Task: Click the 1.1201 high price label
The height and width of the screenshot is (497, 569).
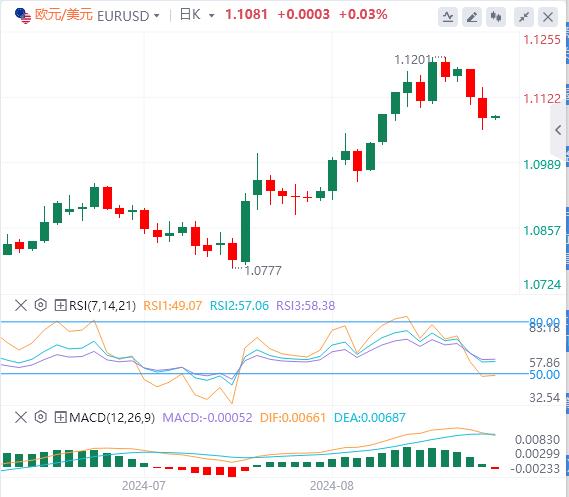Action: [412, 60]
